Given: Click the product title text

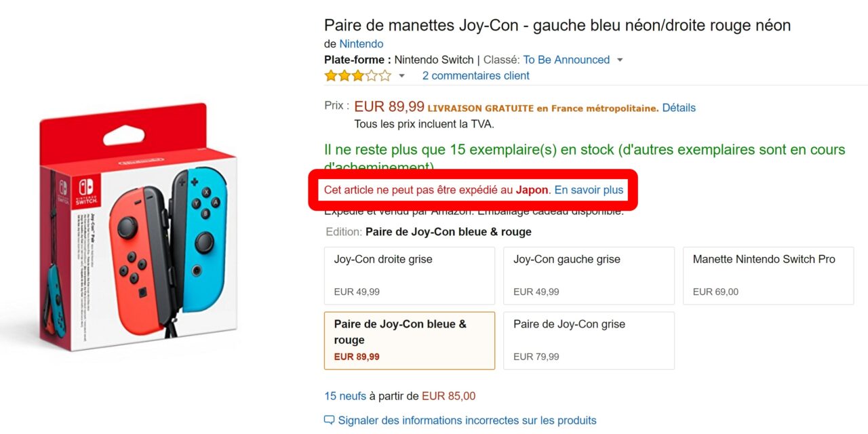Looking at the screenshot, I should point(557,26).
